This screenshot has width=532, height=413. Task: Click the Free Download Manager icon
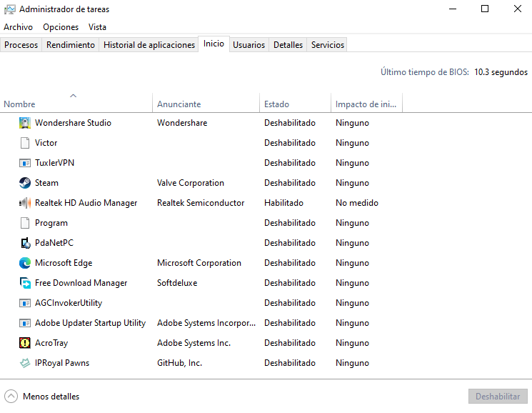pos(25,283)
